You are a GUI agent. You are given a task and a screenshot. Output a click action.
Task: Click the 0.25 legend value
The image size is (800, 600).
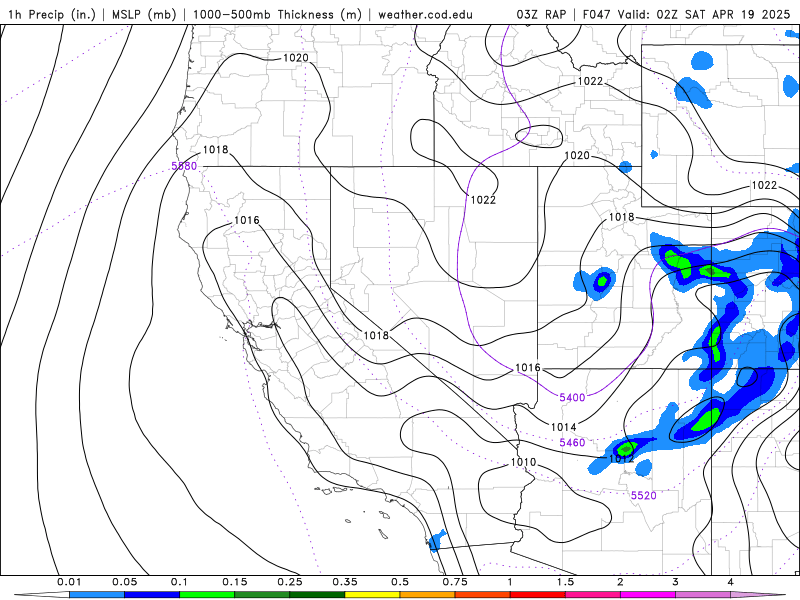coord(290,582)
